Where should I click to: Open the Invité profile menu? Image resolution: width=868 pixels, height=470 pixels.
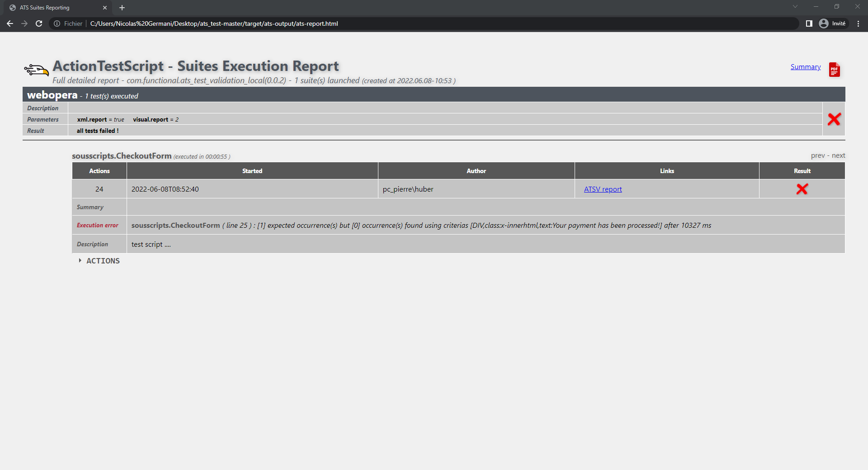(833, 23)
